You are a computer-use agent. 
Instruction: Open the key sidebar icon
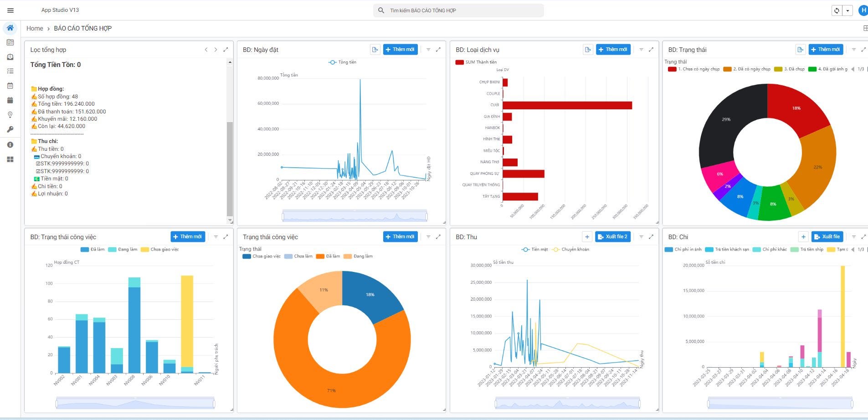pyautogui.click(x=10, y=129)
